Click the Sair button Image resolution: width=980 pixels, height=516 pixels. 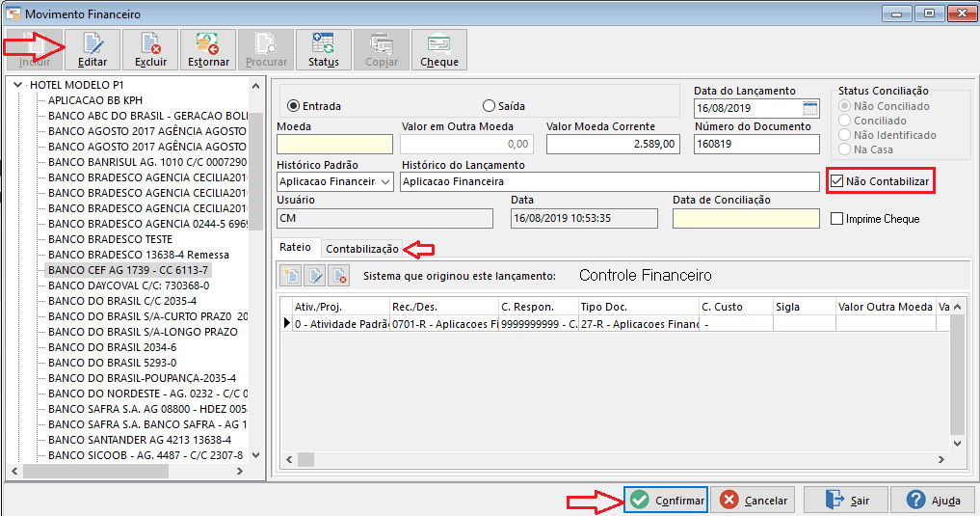pos(846,501)
